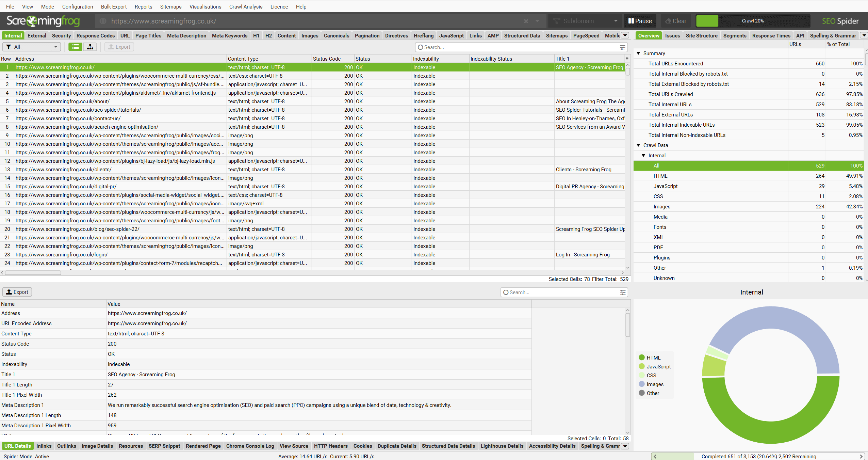Select the HTML row under Internal
The width and height of the screenshot is (868, 460).
click(748, 176)
